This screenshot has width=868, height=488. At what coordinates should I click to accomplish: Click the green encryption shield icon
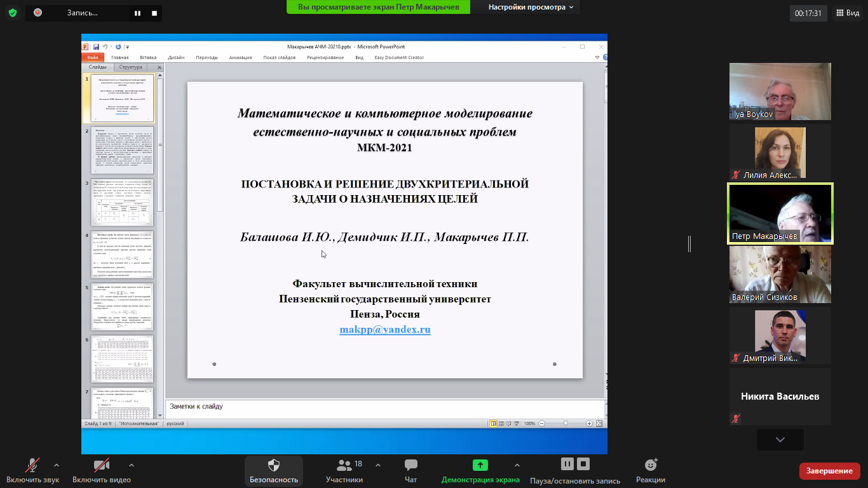click(13, 13)
